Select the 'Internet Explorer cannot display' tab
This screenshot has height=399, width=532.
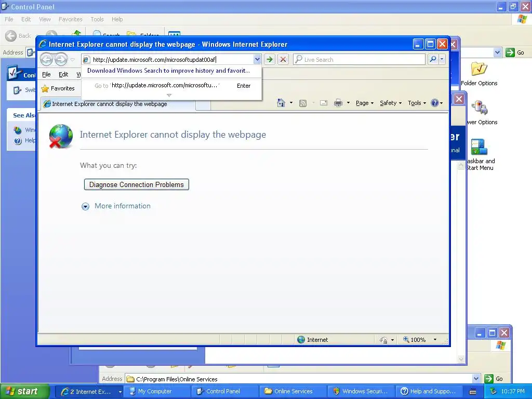118,104
